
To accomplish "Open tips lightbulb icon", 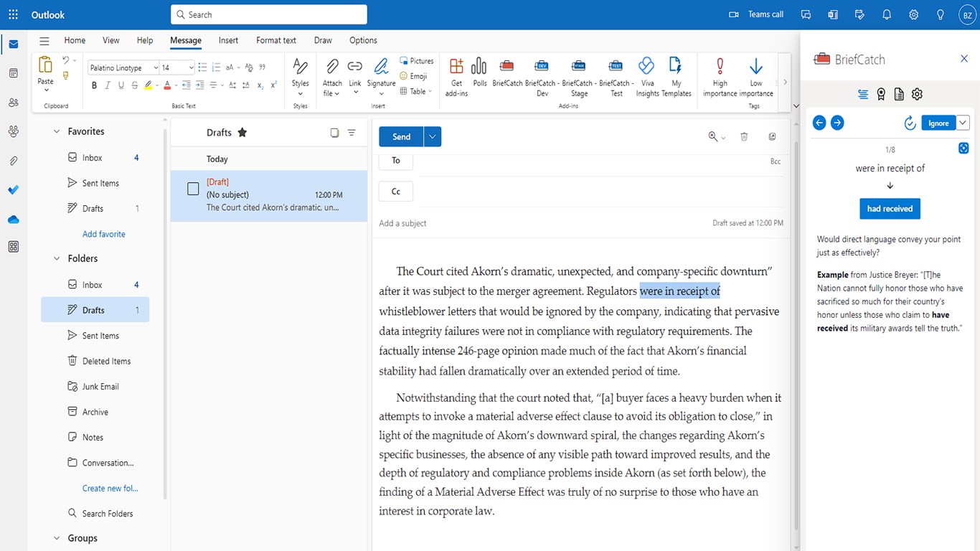I will pyautogui.click(x=941, y=14).
